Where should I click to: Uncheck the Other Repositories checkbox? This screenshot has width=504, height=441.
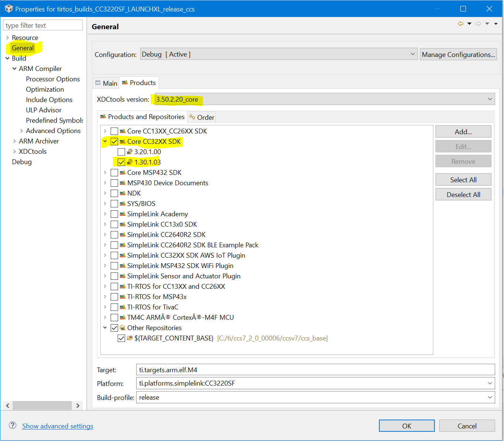114,328
